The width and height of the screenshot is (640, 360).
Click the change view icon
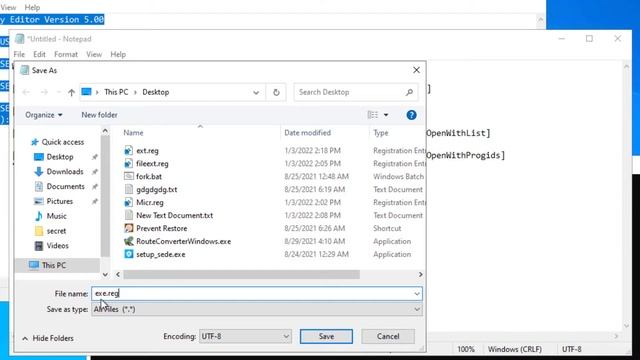point(373,115)
